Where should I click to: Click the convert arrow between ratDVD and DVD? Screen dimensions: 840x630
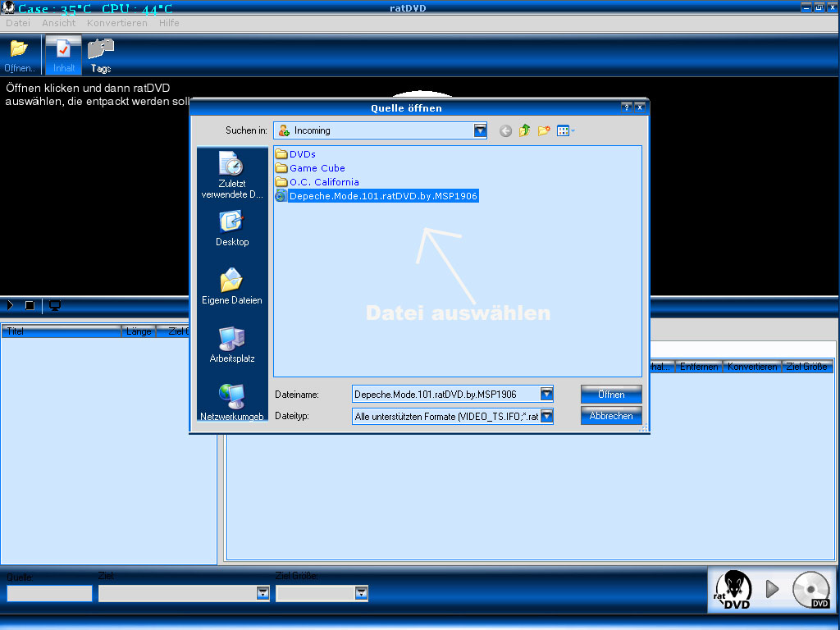pyautogui.click(x=772, y=589)
